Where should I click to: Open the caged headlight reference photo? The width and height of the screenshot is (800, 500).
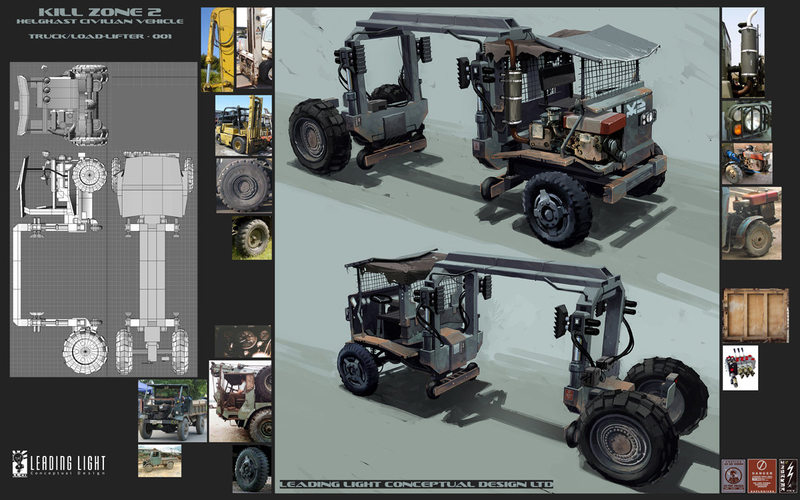[746, 120]
